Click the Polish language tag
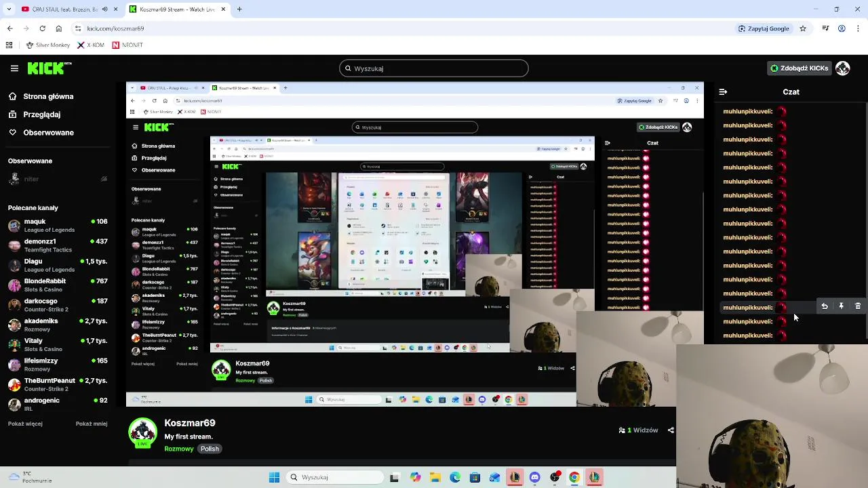 [210, 449]
